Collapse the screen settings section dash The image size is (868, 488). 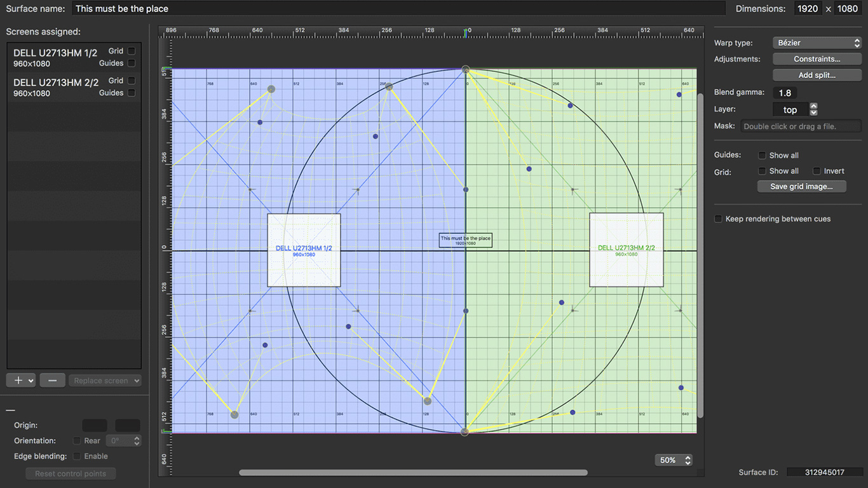point(10,410)
